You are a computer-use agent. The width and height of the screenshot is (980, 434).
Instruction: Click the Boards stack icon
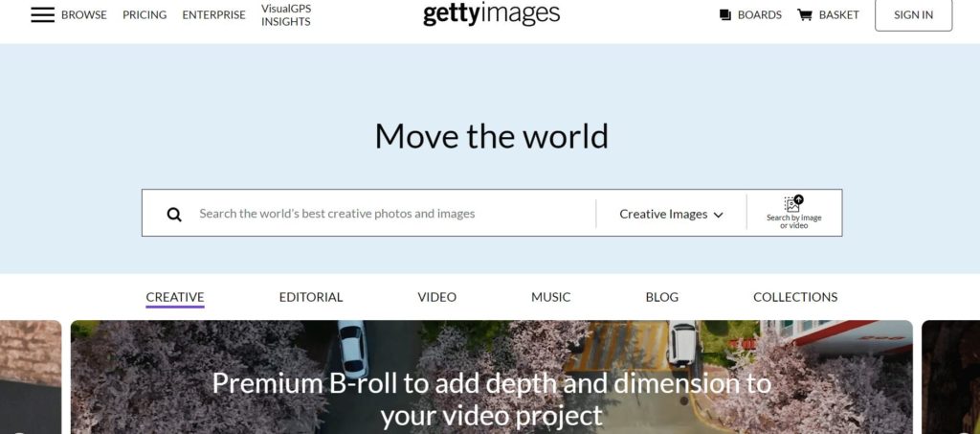pos(725,15)
